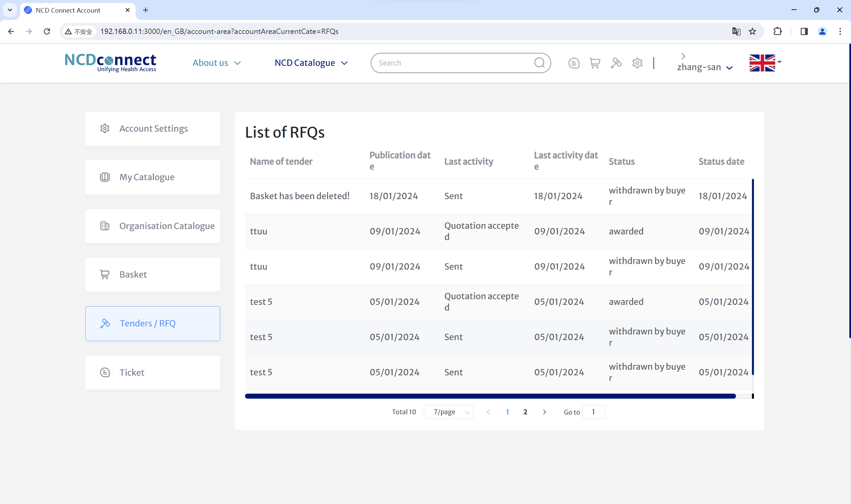The image size is (851, 504).
Task: Open the tab search dropdown arrow
Action: coord(10,10)
